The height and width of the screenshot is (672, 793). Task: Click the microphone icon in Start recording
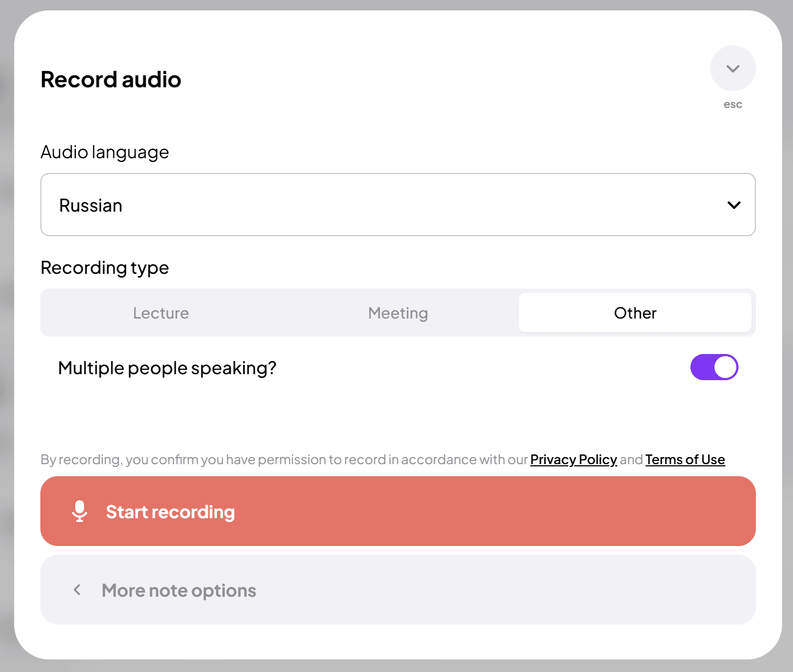(80, 511)
